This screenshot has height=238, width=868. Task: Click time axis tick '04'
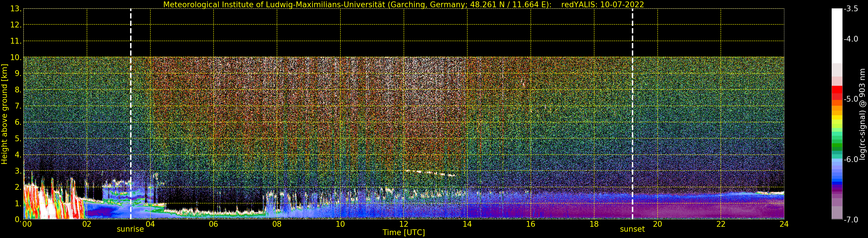click(150, 224)
